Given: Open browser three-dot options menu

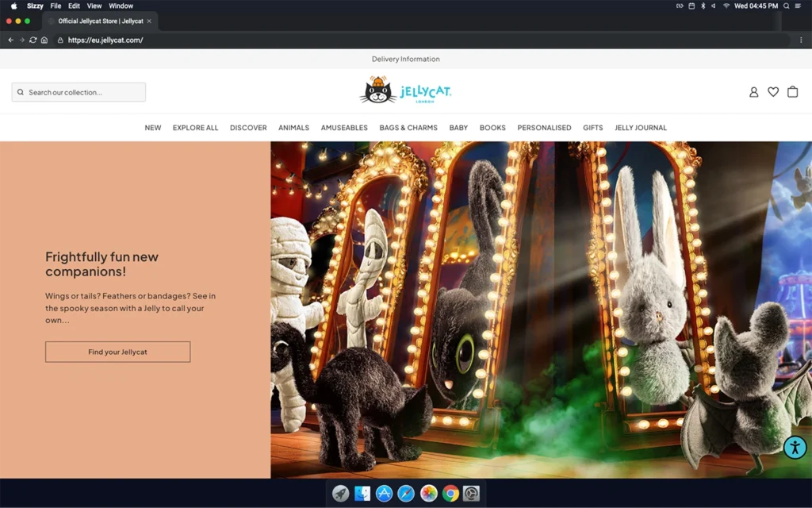Looking at the screenshot, I should click(x=801, y=40).
